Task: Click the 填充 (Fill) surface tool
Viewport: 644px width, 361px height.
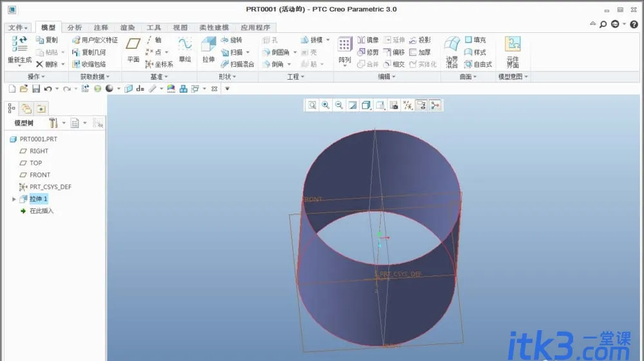Action: coord(476,40)
